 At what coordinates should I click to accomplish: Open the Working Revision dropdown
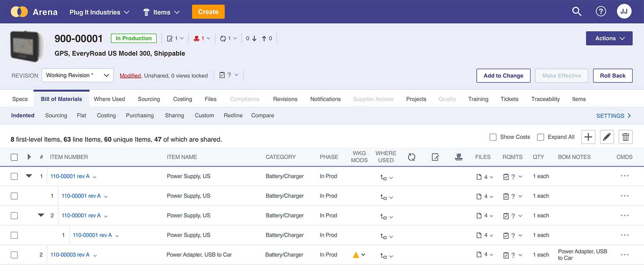(77, 75)
